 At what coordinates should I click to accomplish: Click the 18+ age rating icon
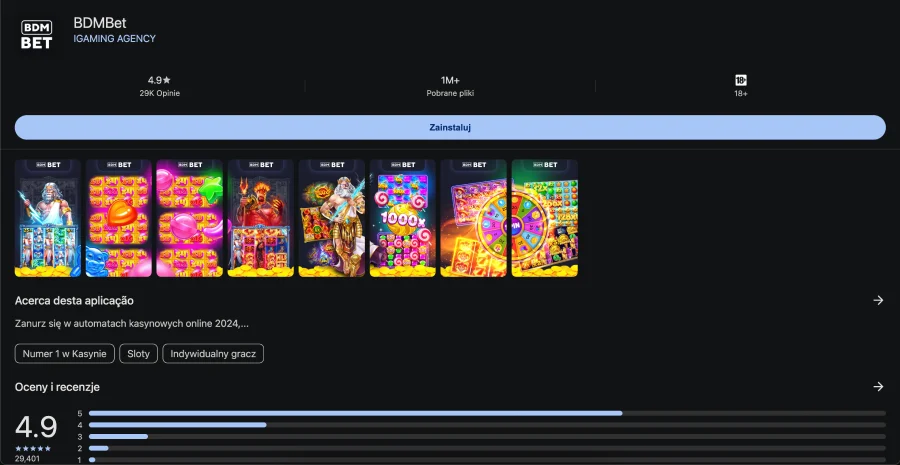pyautogui.click(x=741, y=80)
